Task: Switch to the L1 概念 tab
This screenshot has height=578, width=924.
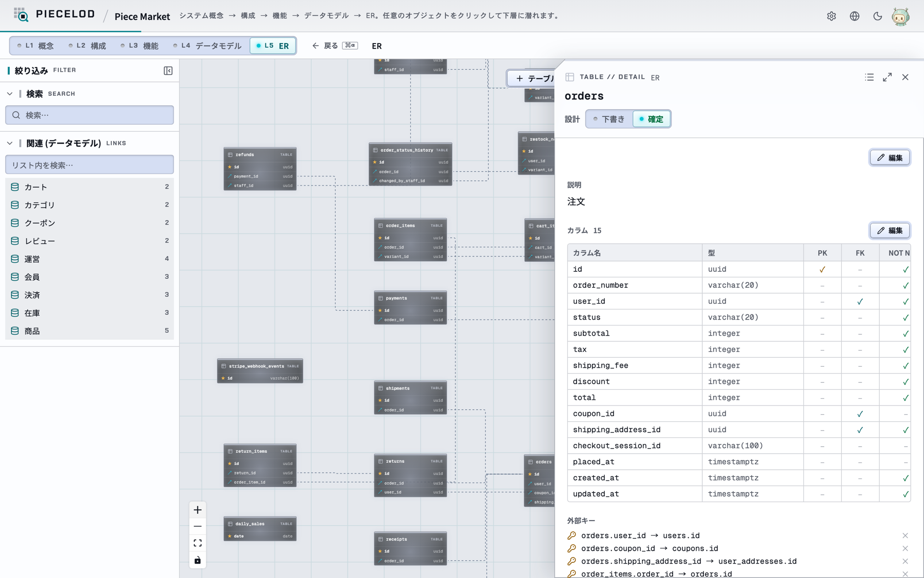Action: coord(36,46)
